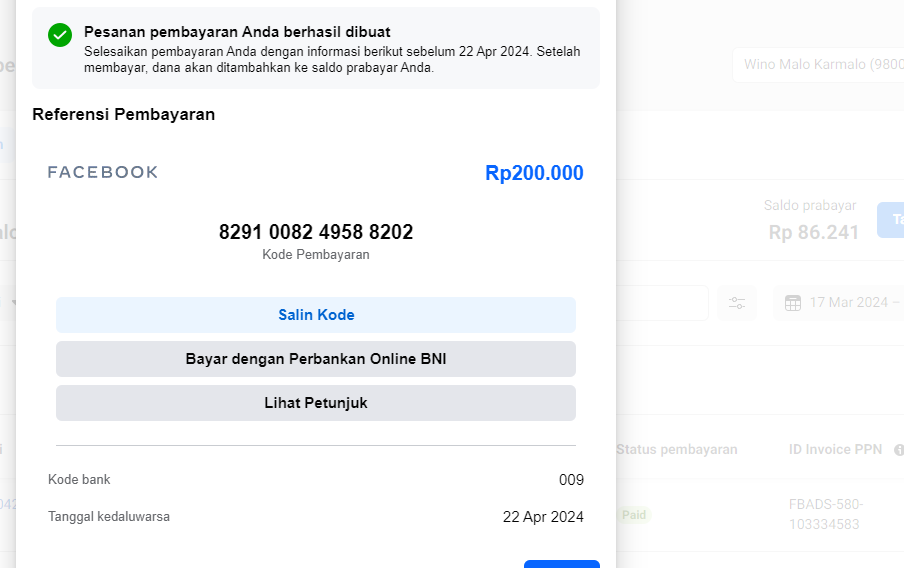The width and height of the screenshot is (904, 568).
Task: Expand the 17 Mar 2024 date range picker
Action: (848, 303)
